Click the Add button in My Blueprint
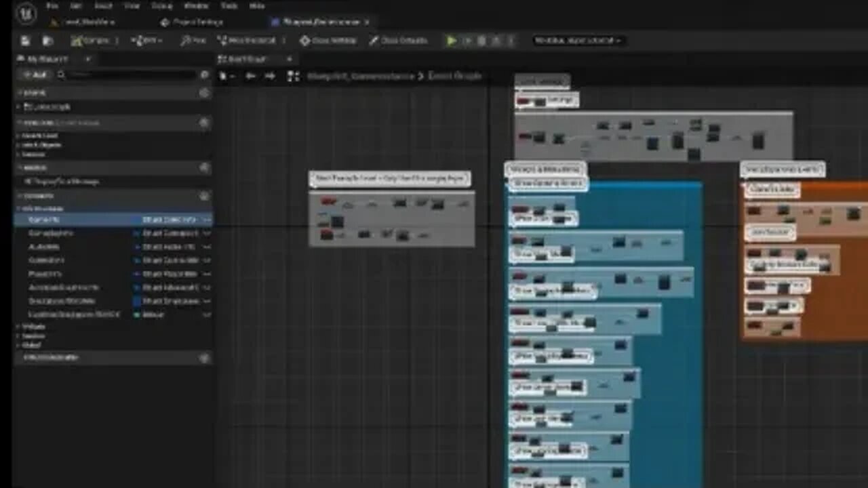 [x=35, y=75]
